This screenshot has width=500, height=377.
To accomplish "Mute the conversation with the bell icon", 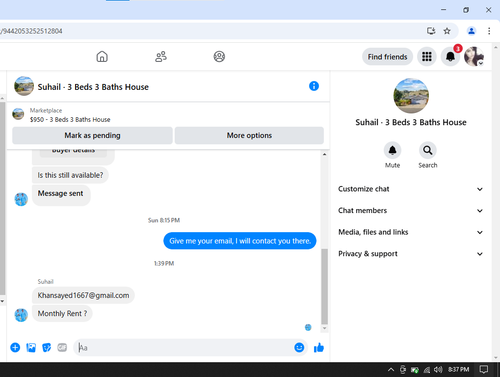I will tap(392, 151).
